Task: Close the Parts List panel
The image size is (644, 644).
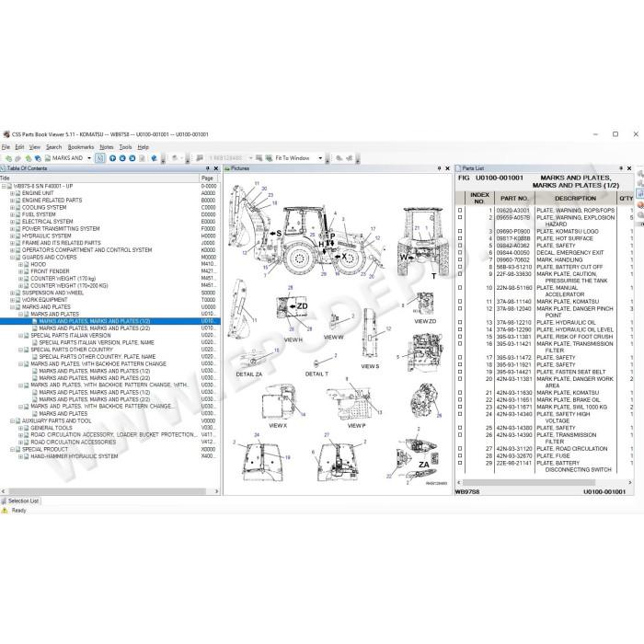Action: [x=629, y=168]
